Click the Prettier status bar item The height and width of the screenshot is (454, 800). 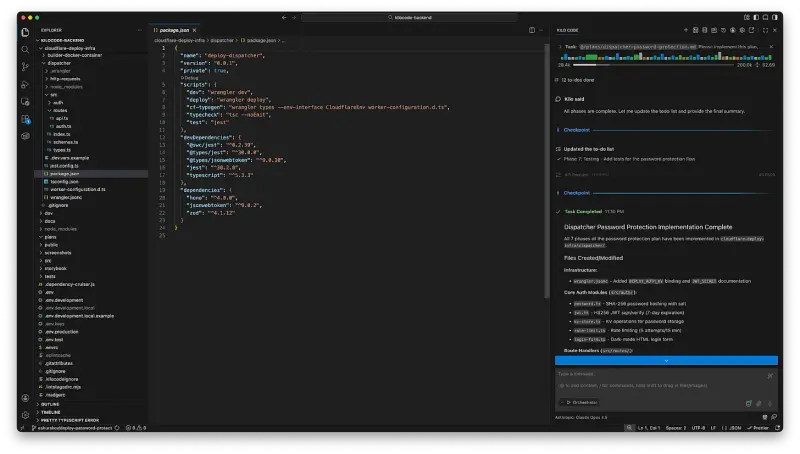click(x=758, y=427)
